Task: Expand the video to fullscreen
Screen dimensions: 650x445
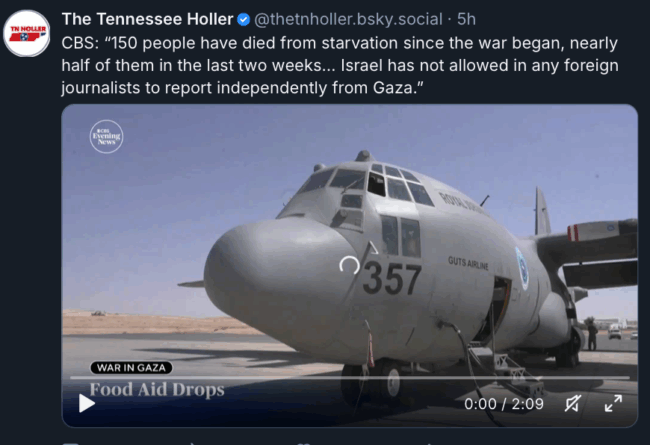Action: tap(613, 404)
